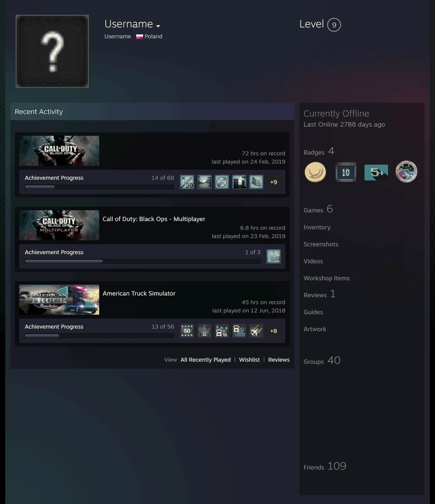Click the Black Ops river landscape achievement icon
This screenshot has width=435, height=504.
pos(204,182)
